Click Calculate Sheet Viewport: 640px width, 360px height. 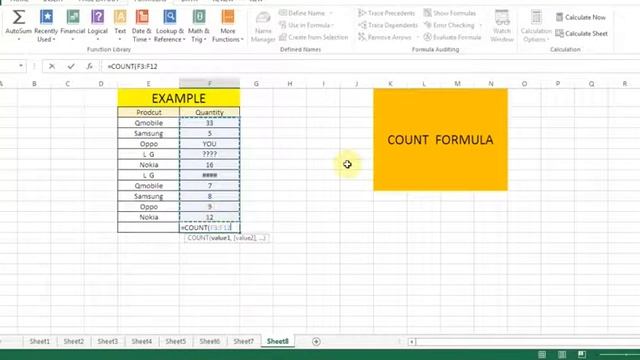(x=582, y=33)
